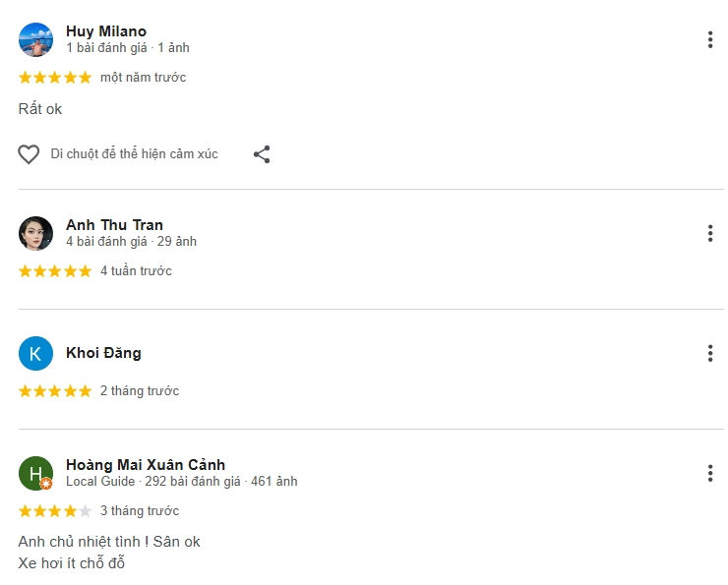The height and width of the screenshot is (585, 728).
Task: Open Huy Milano's profile name link
Action: click(x=106, y=31)
